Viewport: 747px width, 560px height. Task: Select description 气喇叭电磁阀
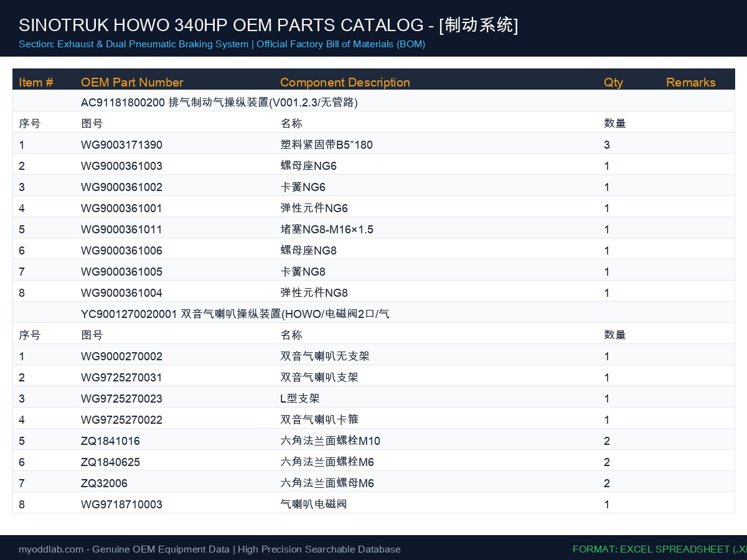tap(314, 505)
